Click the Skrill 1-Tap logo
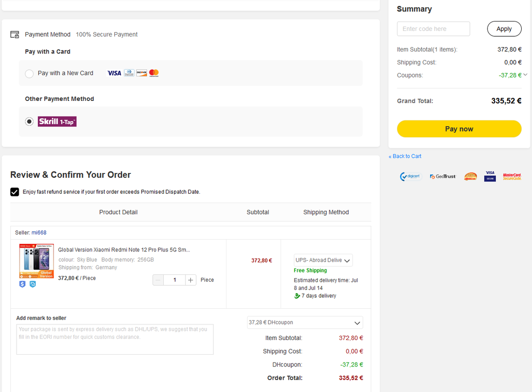Viewport: 532px width, 392px height. point(57,122)
